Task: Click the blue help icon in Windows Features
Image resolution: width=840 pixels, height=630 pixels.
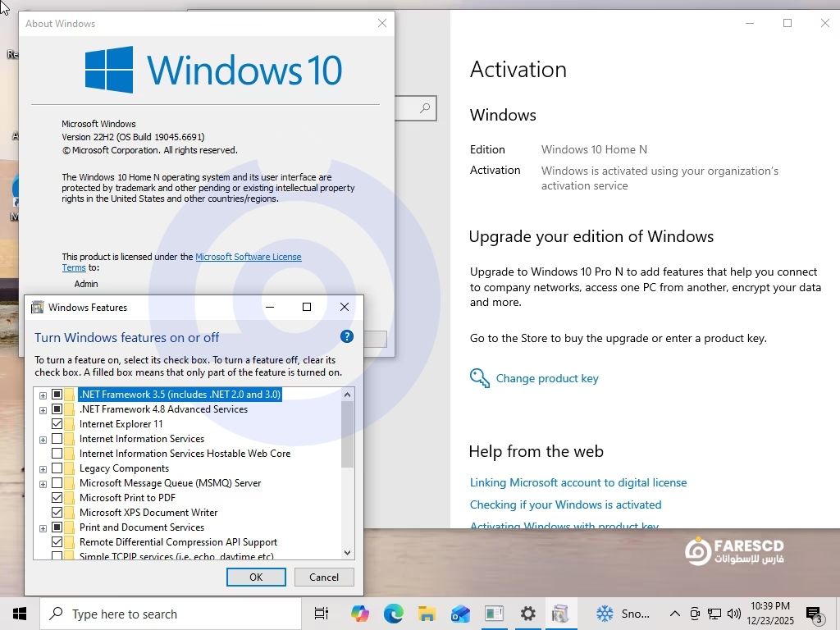Action: tap(346, 337)
